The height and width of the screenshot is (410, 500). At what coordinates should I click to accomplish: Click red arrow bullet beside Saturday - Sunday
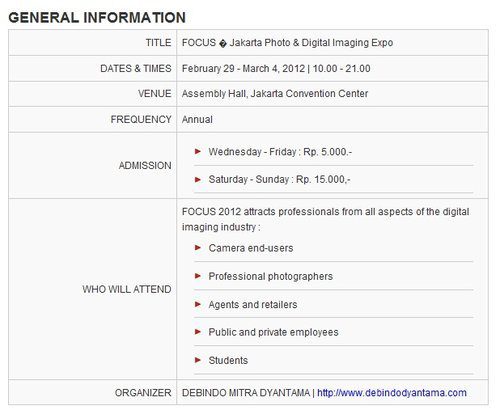tap(198, 180)
